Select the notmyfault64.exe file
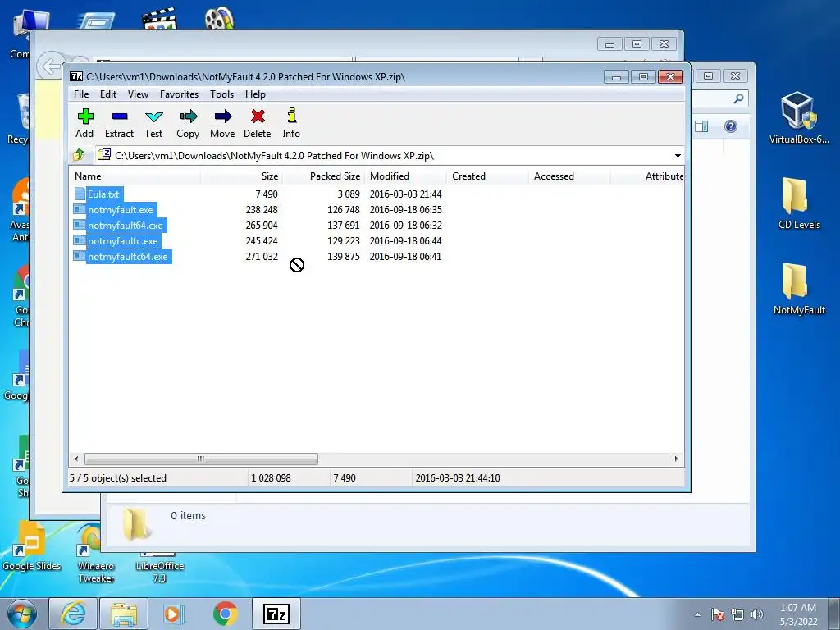This screenshot has width=840, height=630. pyautogui.click(x=125, y=226)
